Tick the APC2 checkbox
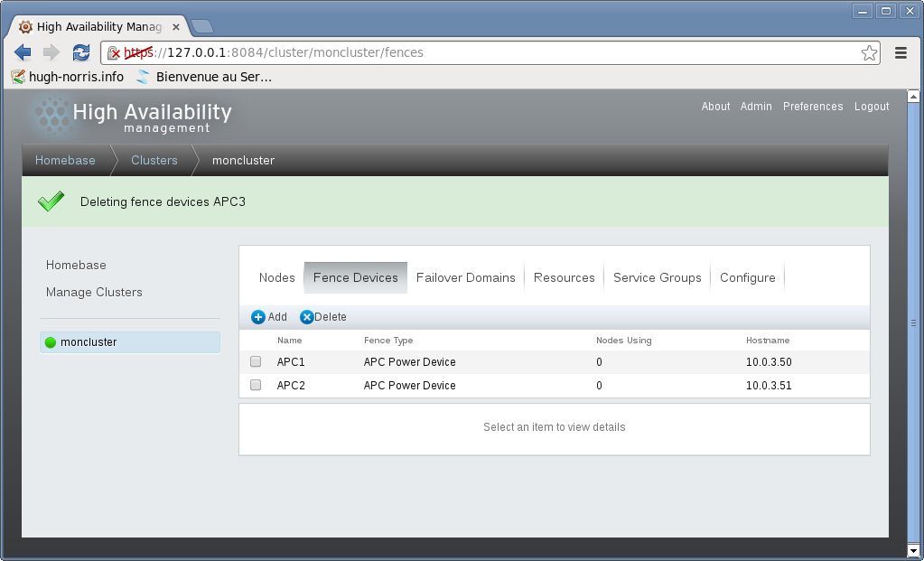Image resolution: width=924 pixels, height=561 pixels. tap(256, 386)
